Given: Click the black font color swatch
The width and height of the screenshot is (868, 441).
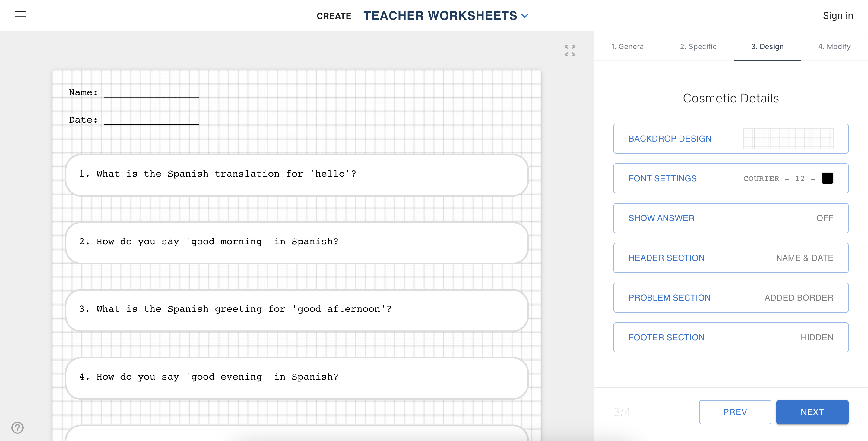Looking at the screenshot, I should coord(827,178).
